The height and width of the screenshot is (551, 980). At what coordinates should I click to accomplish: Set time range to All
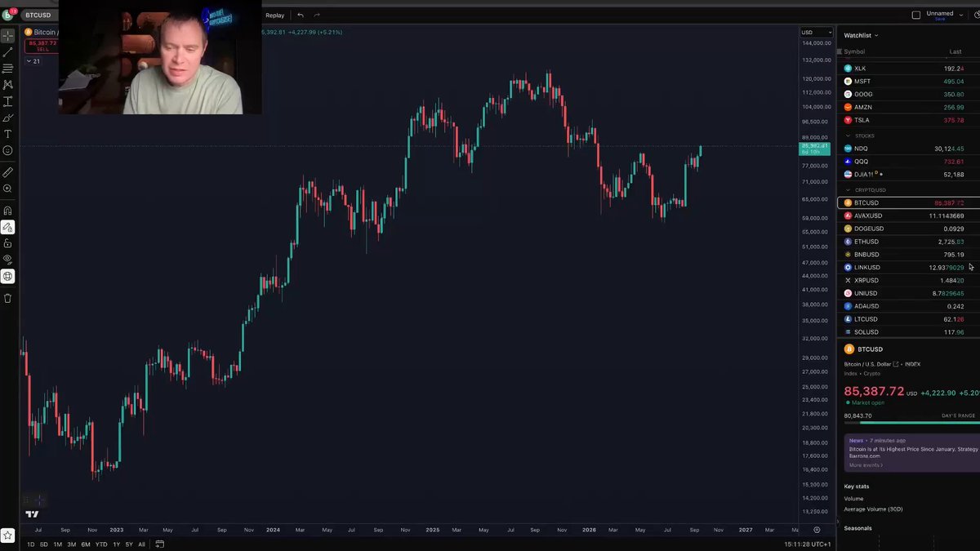[141, 544]
